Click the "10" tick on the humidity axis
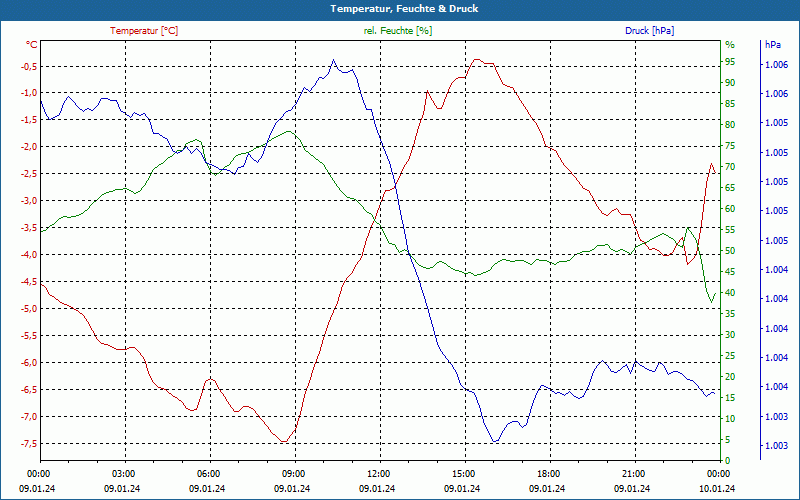 coord(730,418)
